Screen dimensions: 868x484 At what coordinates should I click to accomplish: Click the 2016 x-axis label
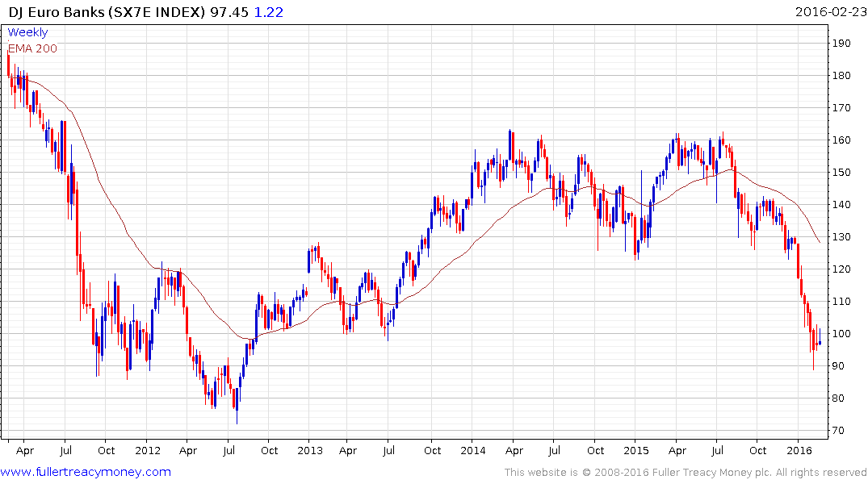tap(799, 451)
